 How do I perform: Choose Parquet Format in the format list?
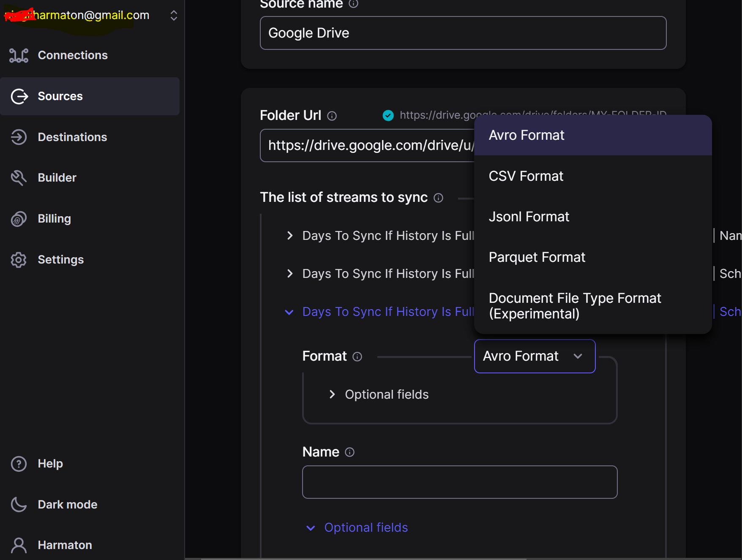[x=537, y=257]
